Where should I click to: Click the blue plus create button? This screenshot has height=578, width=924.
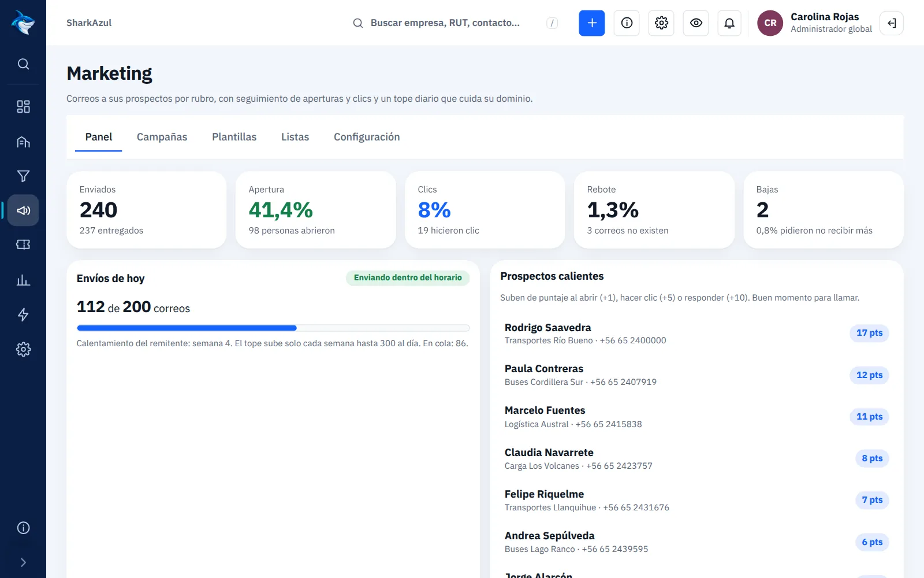tap(592, 23)
